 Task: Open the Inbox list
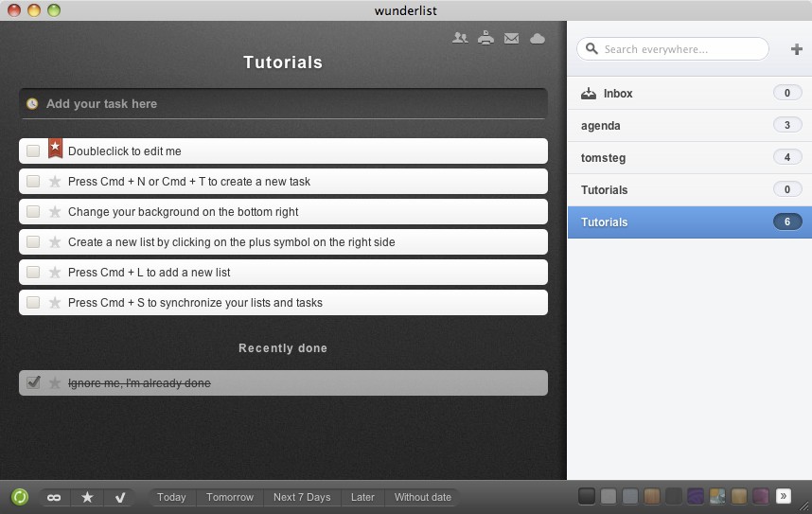[617, 94]
